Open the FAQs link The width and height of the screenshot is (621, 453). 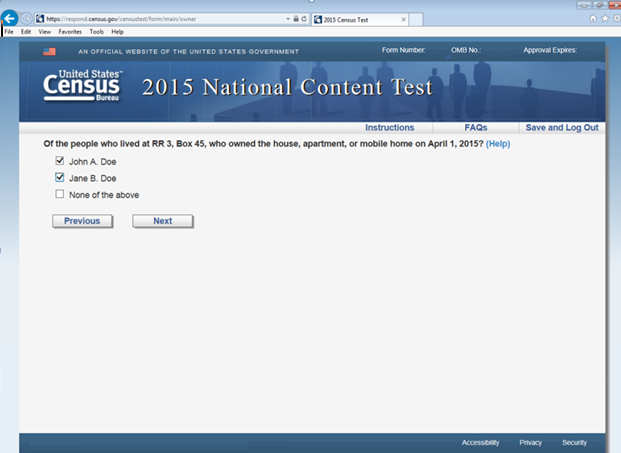click(x=476, y=128)
